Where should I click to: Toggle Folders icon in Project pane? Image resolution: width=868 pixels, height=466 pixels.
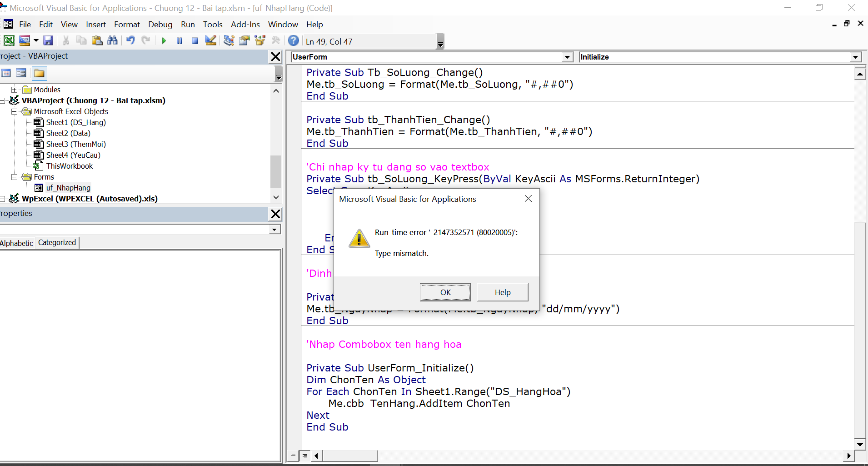point(40,73)
